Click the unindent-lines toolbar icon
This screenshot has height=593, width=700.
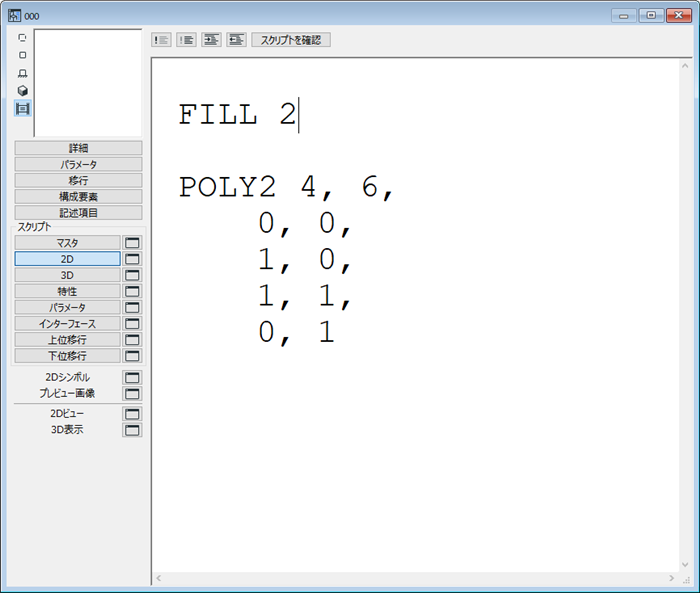237,40
